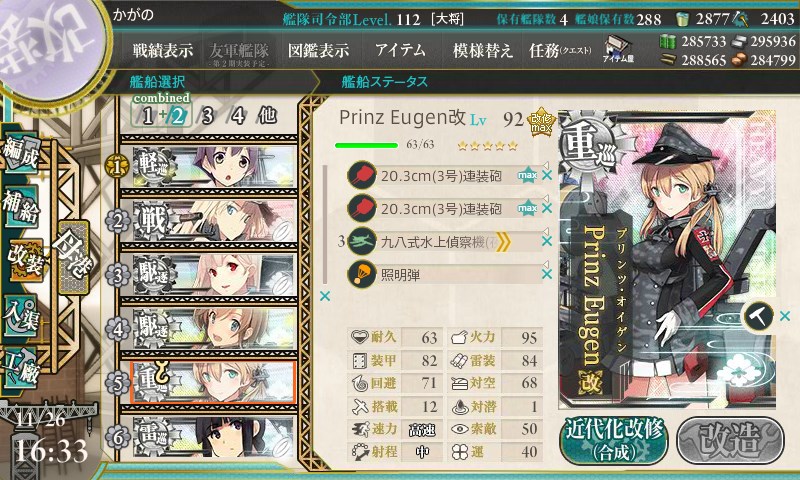This screenshot has width=800, height=480.
Task: Open the 他 other ships tab
Action: tap(268, 116)
